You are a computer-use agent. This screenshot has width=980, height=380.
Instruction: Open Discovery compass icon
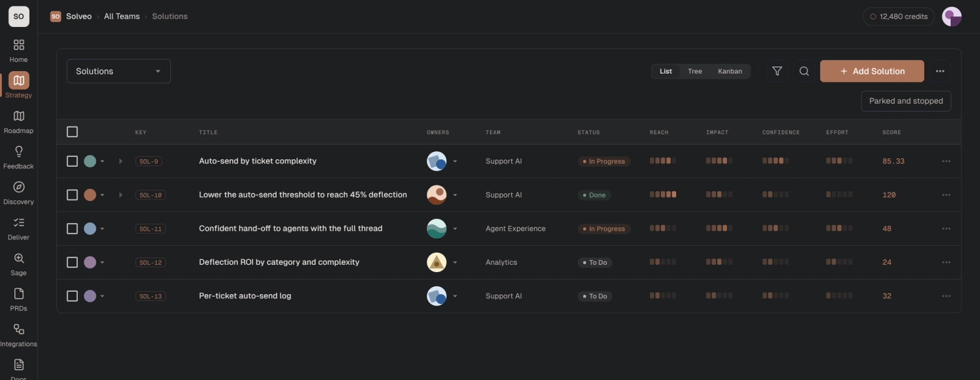(18, 187)
